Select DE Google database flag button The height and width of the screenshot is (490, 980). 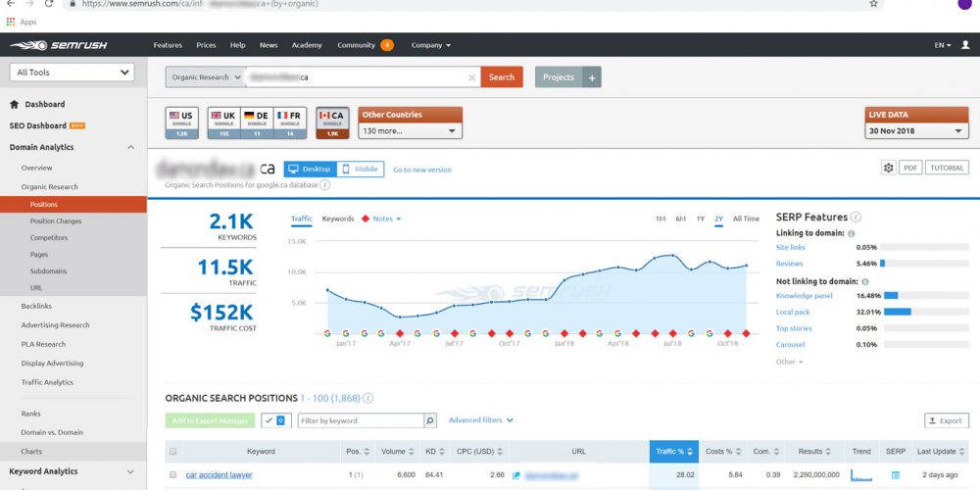[257, 122]
